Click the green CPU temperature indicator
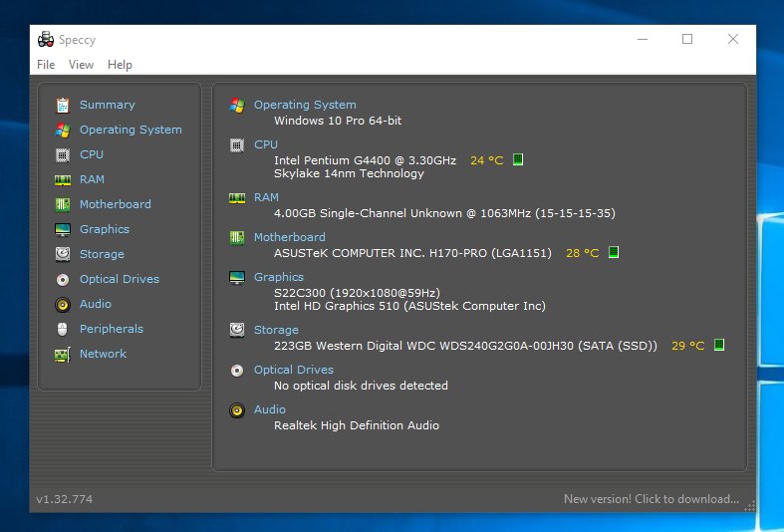The image size is (784, 532). click(x=518, y=159)
